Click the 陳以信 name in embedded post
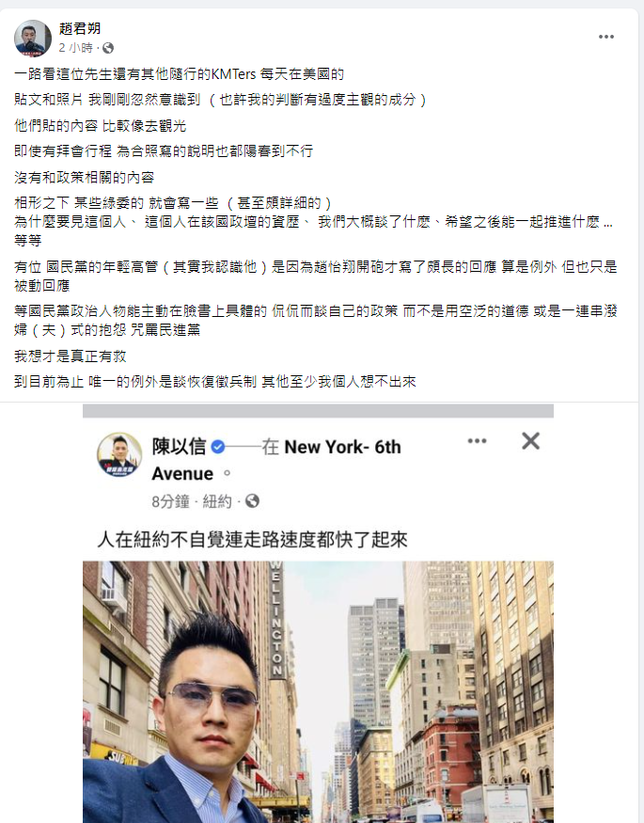Image resolution: width=644 pixels, height=823 pixels. [x=179, y=447]
